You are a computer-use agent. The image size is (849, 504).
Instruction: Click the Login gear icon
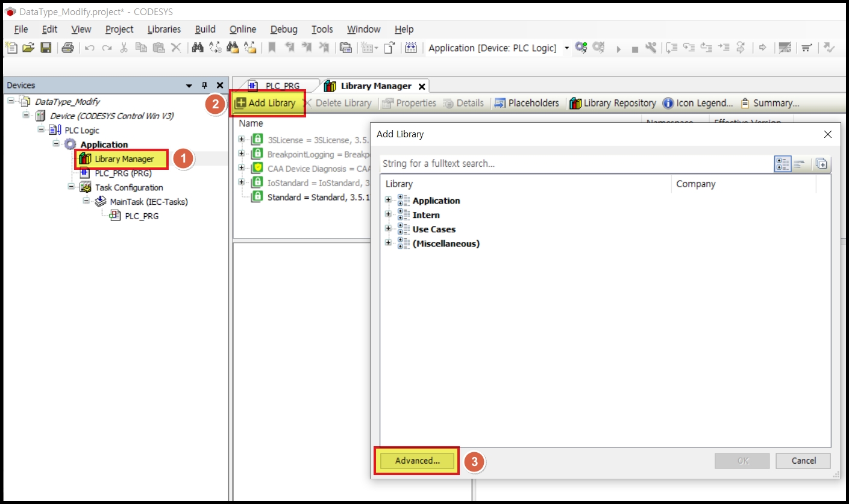[581, 48]
